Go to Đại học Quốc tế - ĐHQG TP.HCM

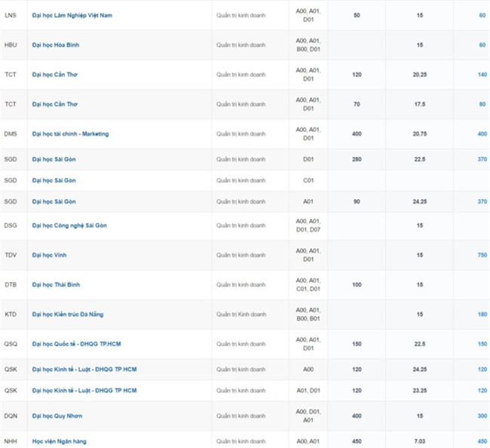pyautogui.click(x=77, y=344)
